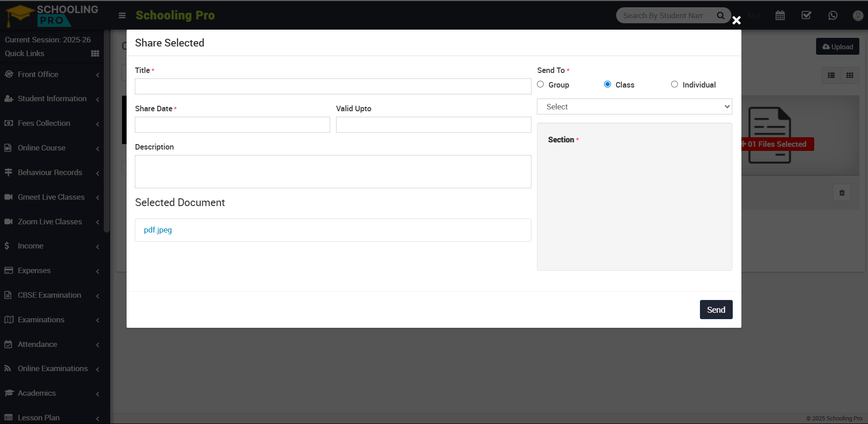Click the 01 Files Selected badge

777,144
